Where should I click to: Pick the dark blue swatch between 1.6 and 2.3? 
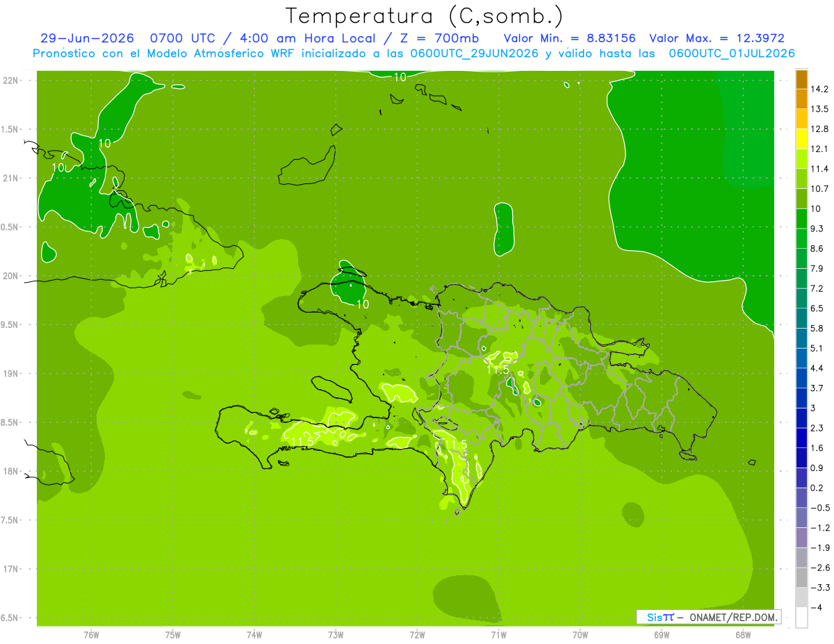coord(801,438)
